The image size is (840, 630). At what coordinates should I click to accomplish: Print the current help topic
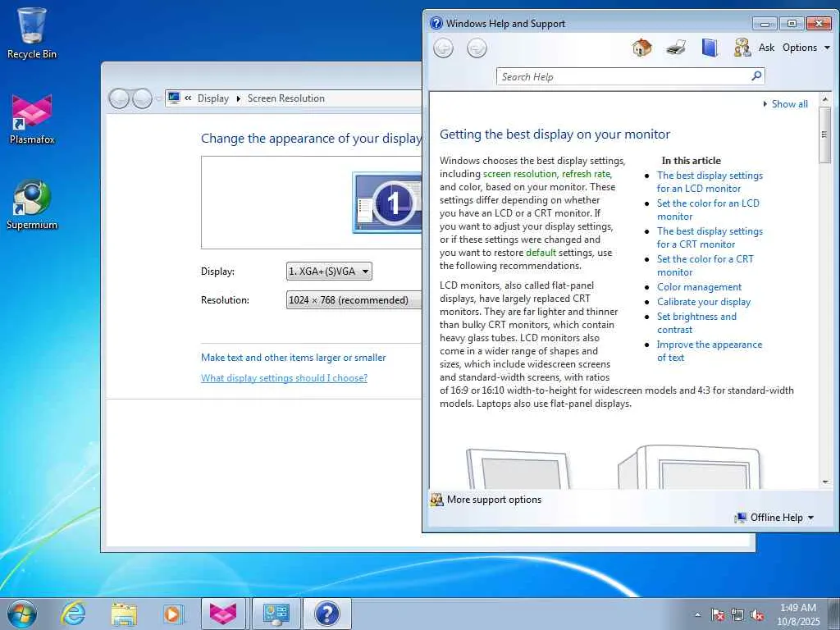pos(676,48)
